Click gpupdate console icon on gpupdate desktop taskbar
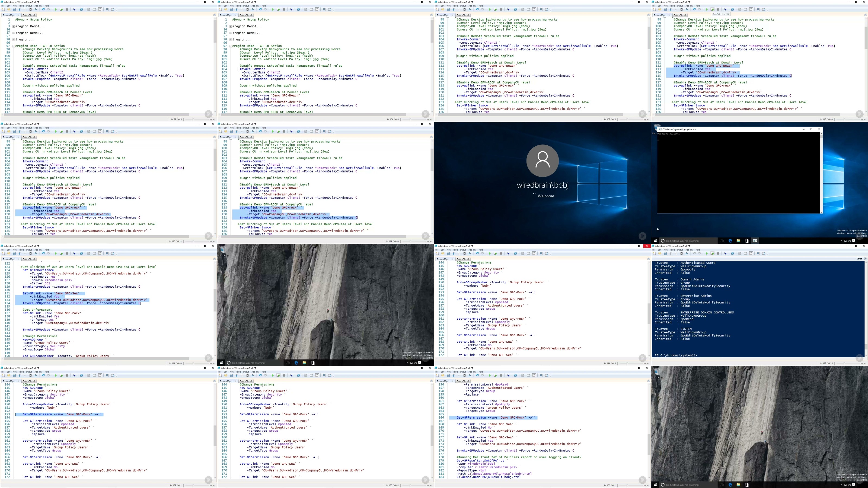Viewport: 868px width, 488px height. click(755, 241)
